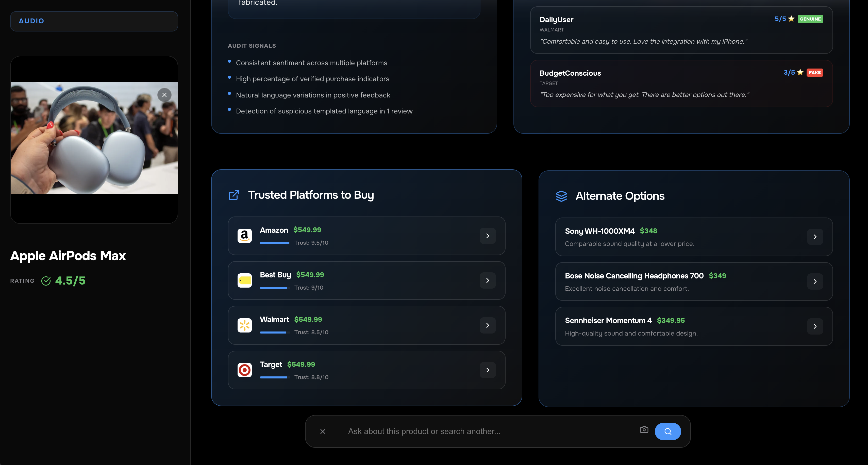Expand Sony WH-1000XM4 alternate option
Screen dimensions: 868x465
815,237
